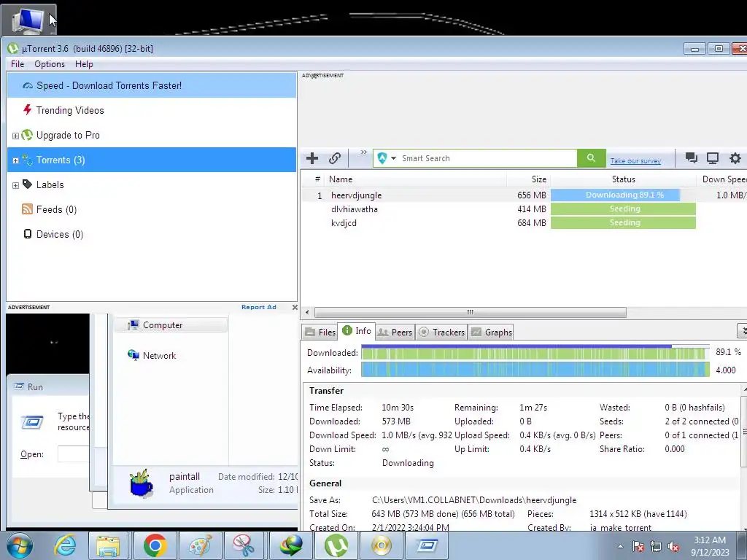
Task: Open Preferences via the gear icon
Action: pos(735,158)
